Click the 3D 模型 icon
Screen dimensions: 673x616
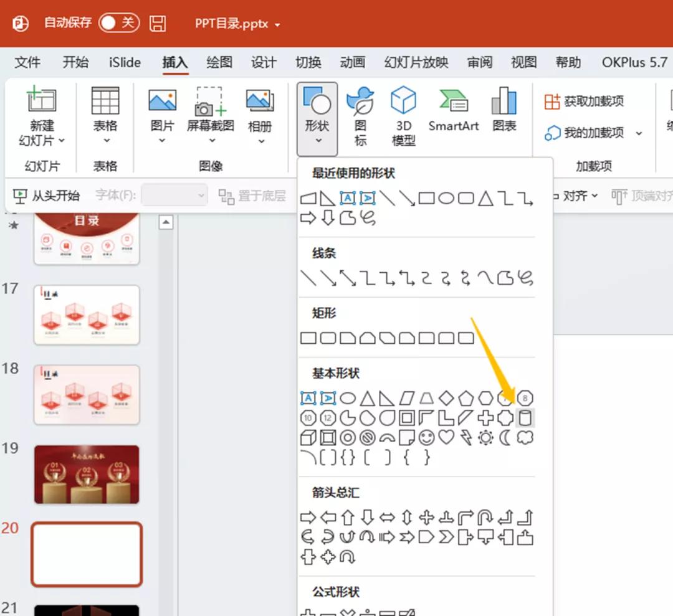403,116
